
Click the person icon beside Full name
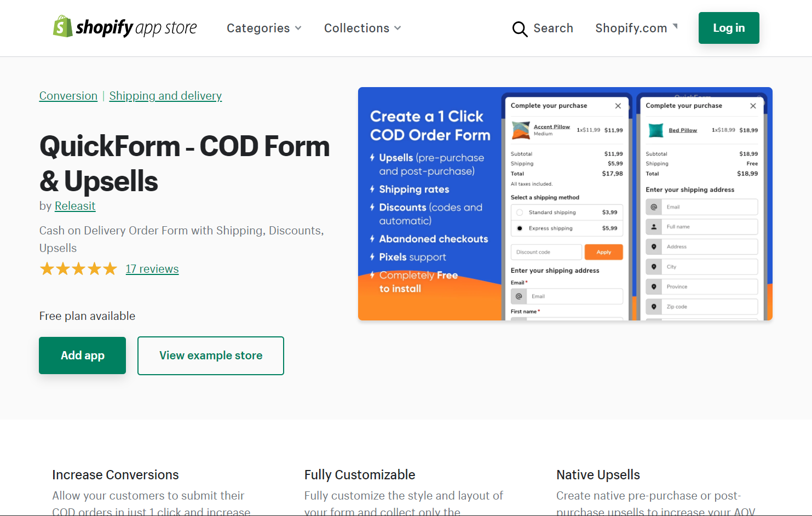(x=655, y=226)
